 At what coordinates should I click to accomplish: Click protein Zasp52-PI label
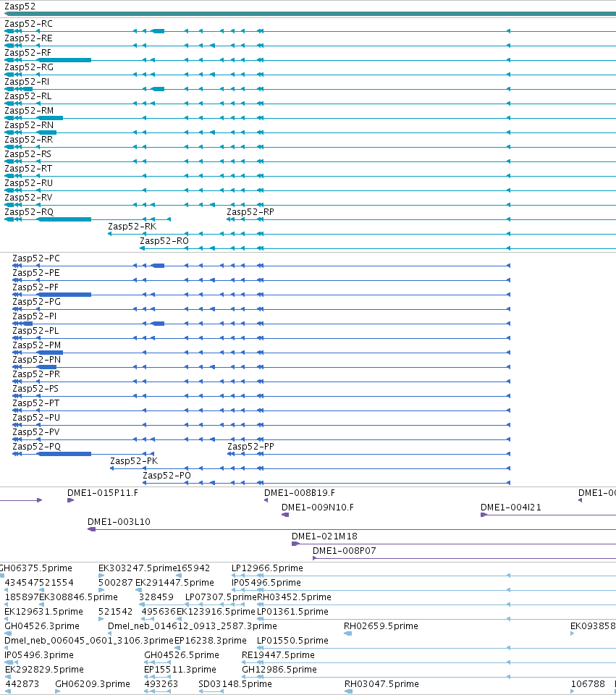tap(35, 316)
